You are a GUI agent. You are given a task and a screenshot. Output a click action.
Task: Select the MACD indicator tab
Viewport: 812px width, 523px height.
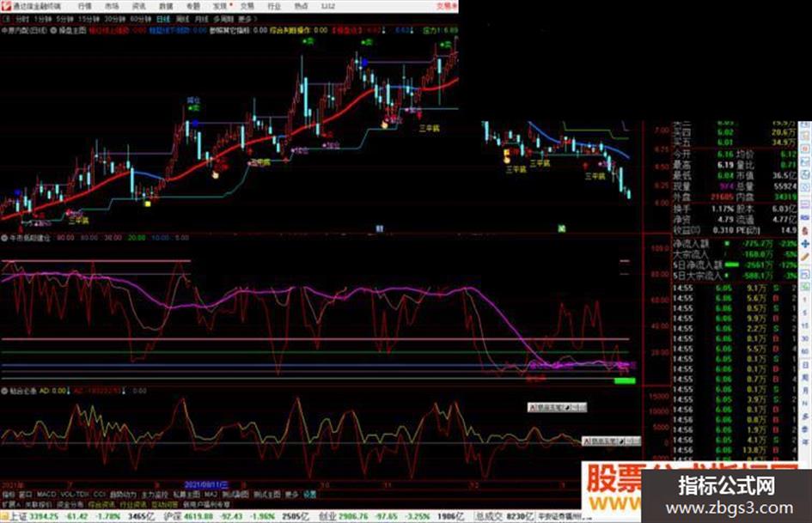(46, 495)
